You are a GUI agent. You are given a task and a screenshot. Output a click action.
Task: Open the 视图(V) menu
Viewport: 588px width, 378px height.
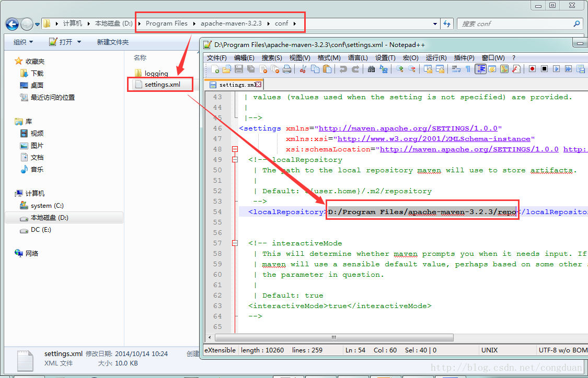299,58
